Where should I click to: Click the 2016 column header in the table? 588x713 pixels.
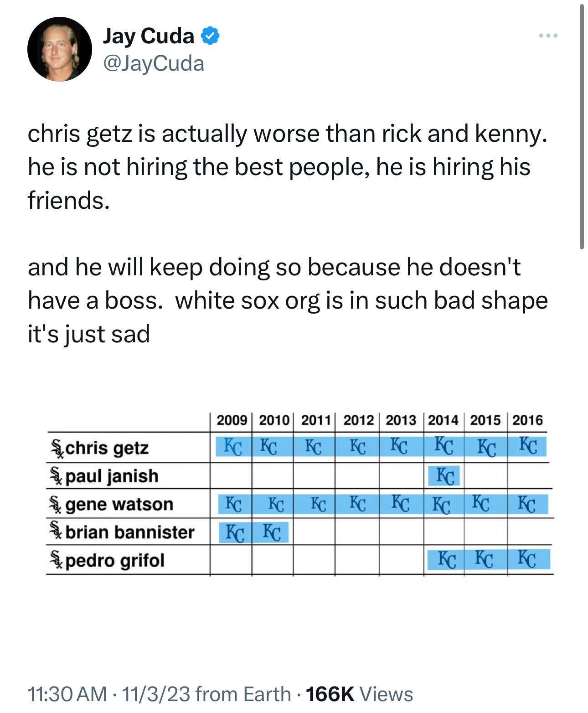[x=527, y=420]
